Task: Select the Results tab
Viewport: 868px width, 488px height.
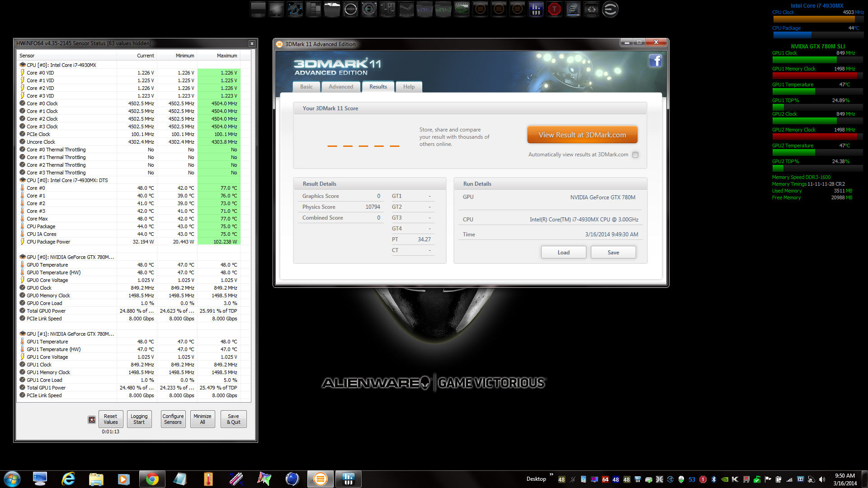Action: [378, 87]
